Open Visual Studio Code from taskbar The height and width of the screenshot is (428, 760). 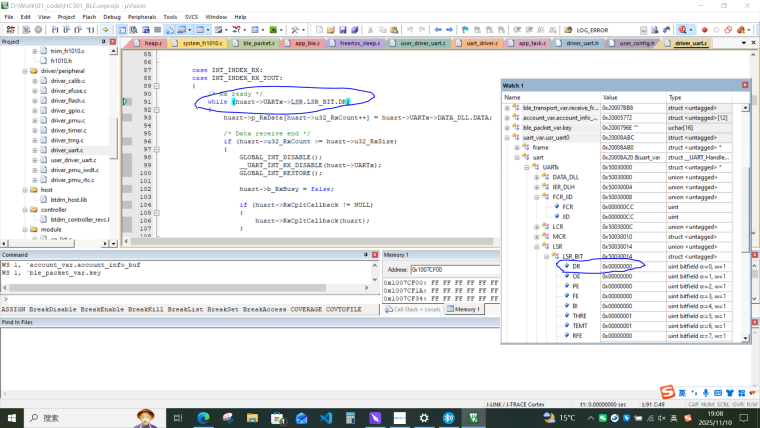click(x=325, y=416)
